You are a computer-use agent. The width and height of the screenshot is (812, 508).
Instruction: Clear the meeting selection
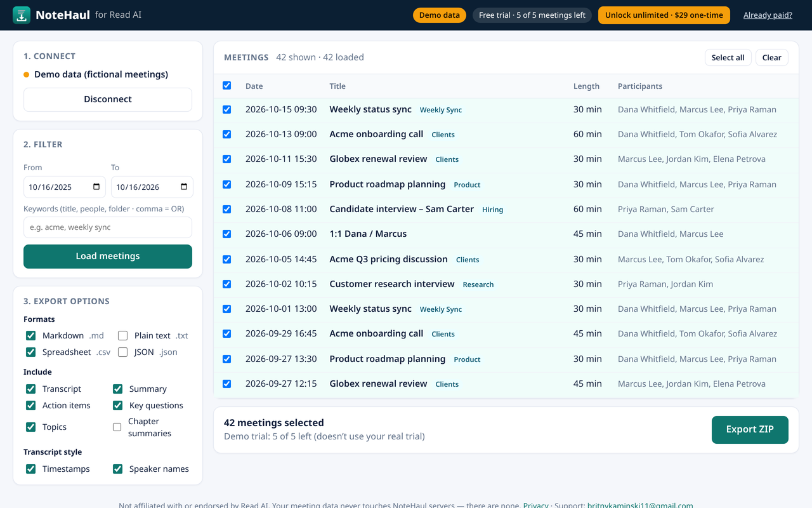[771, 57]
